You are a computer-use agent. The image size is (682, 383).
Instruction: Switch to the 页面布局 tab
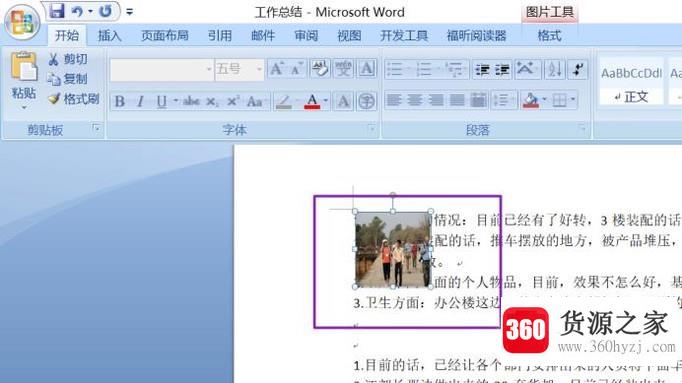coord(164,36)
